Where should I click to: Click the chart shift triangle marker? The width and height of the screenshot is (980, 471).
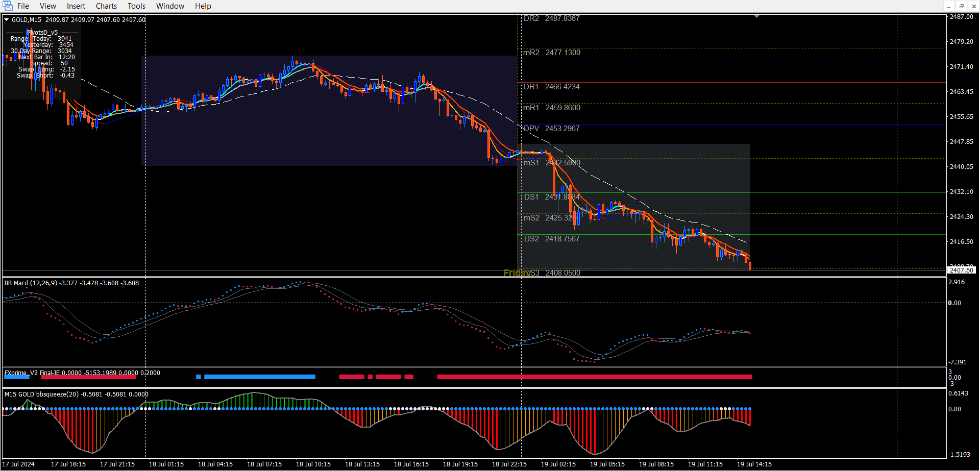pos(756,17)
